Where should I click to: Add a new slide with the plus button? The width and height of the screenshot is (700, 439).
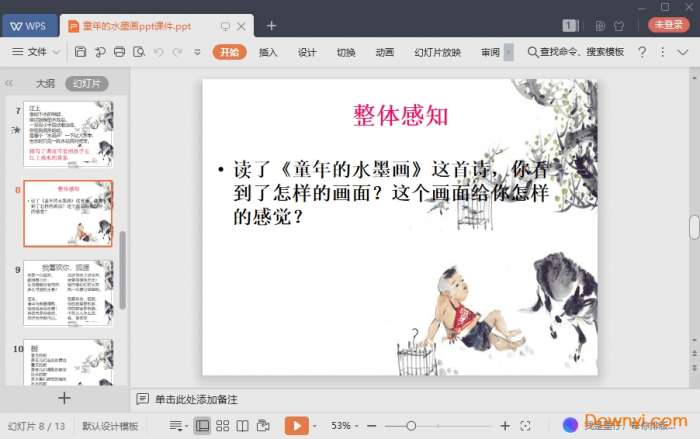tap(64, 398)
